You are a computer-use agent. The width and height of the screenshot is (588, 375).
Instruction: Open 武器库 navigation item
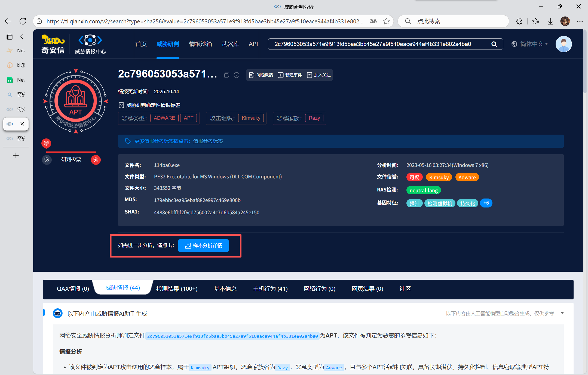[230, 44]
